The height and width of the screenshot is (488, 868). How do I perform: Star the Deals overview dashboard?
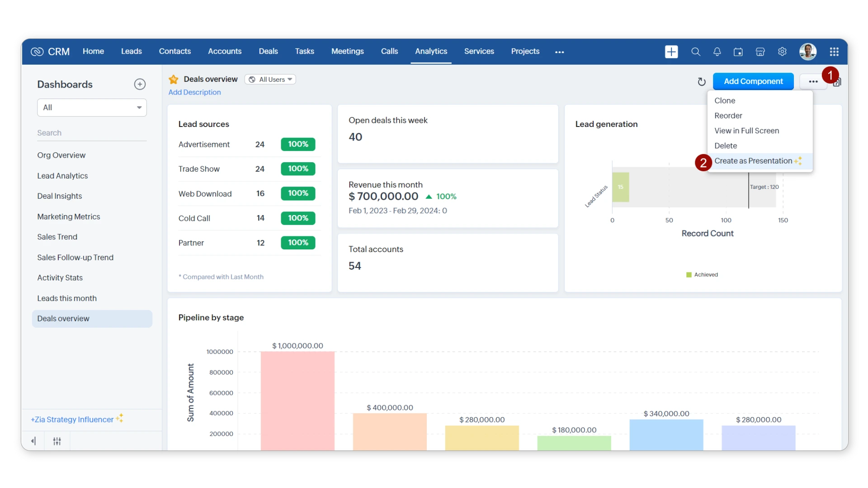(x=173, y=79)
